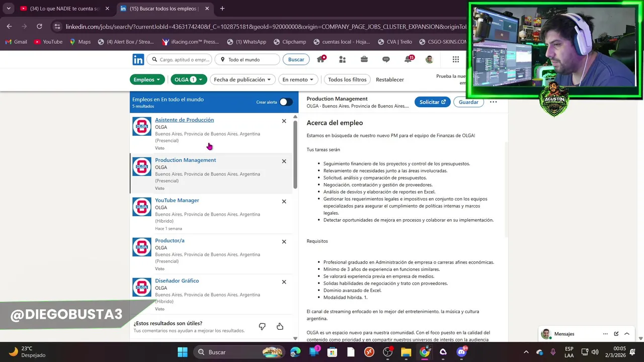Open the Notifications bell icon
The image size is (644, 362).
pos(409,59)
